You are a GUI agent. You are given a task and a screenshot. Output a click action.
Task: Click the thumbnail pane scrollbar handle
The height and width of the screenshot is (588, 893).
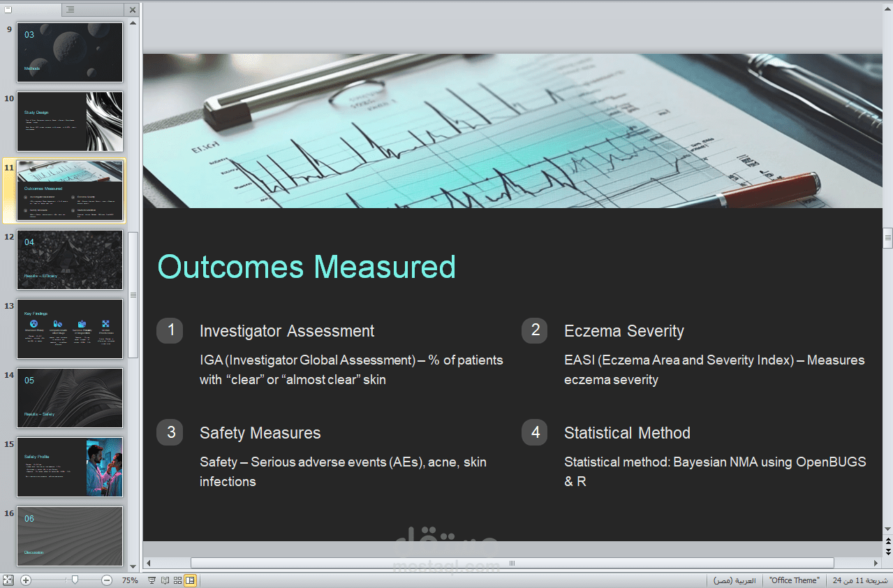coord(133,295)
